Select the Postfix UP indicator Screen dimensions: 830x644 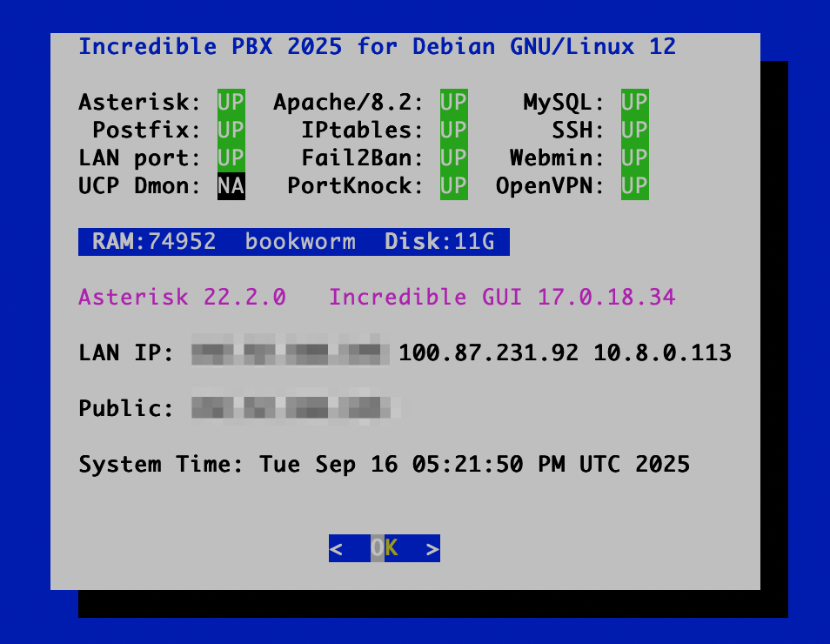click(231, 130)
